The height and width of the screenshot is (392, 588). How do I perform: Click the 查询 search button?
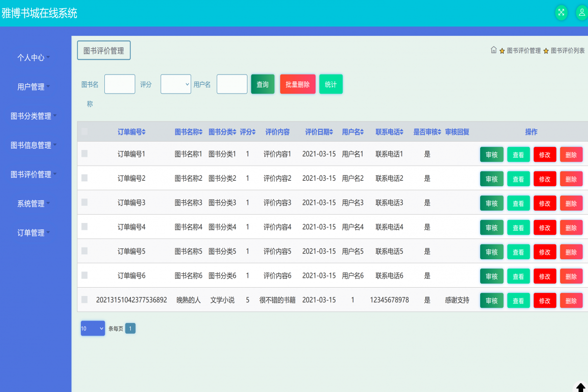tap(263, 84)
